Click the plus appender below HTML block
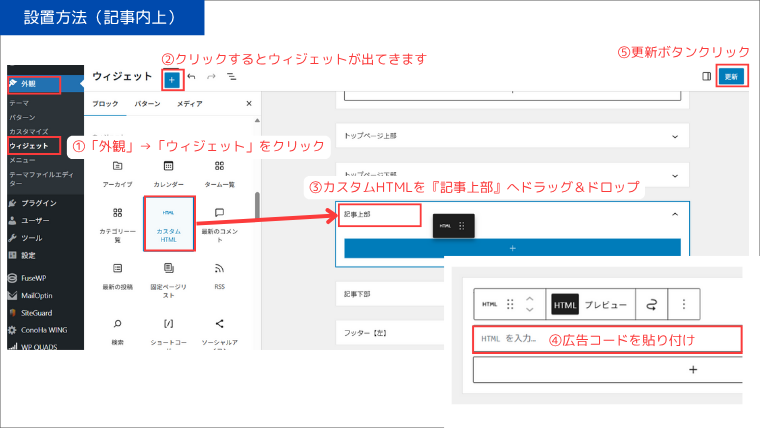The image size is (760, 428). [693, 370]
